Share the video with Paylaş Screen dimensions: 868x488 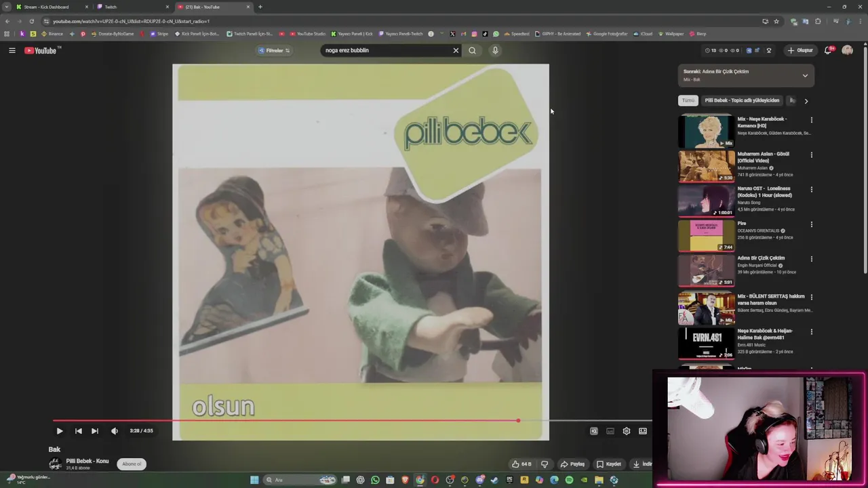point(572,464)
